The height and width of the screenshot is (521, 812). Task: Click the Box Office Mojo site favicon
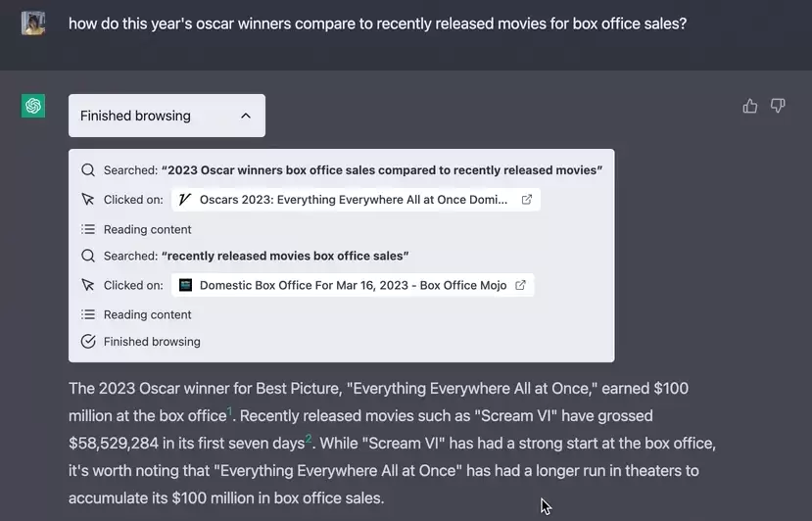(185, 285)
